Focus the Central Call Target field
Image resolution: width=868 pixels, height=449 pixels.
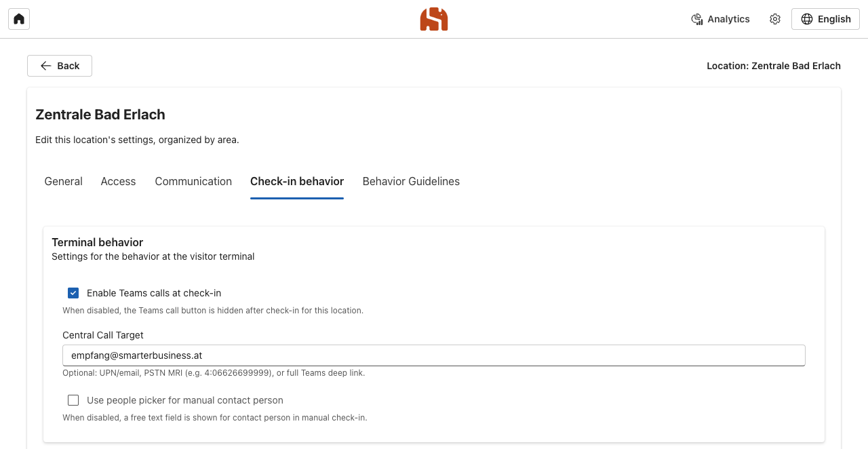(x=434, y=355)
